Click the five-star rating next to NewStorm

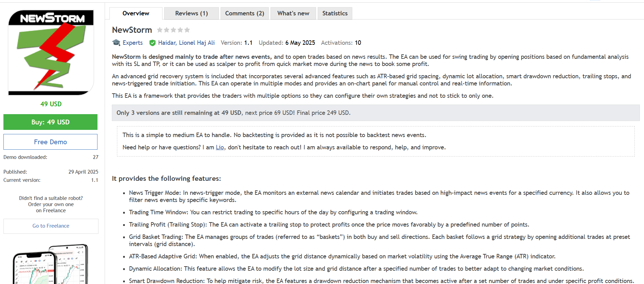(x=173, y=30)
